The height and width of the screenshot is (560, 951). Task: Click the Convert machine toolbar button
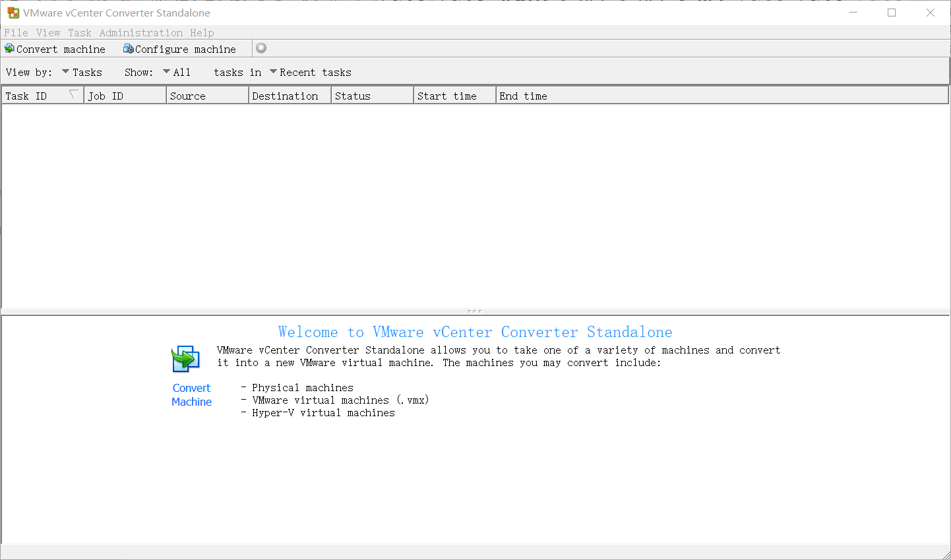tap(55, 49)
